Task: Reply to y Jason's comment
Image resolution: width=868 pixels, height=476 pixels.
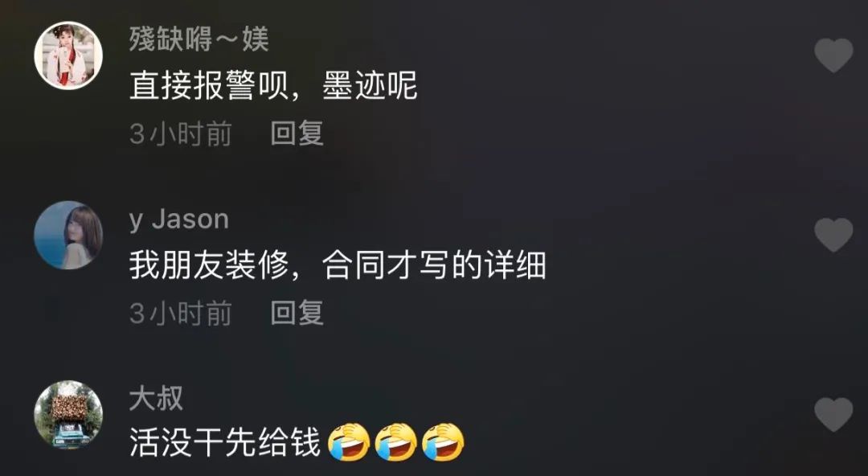Action: 297,313
